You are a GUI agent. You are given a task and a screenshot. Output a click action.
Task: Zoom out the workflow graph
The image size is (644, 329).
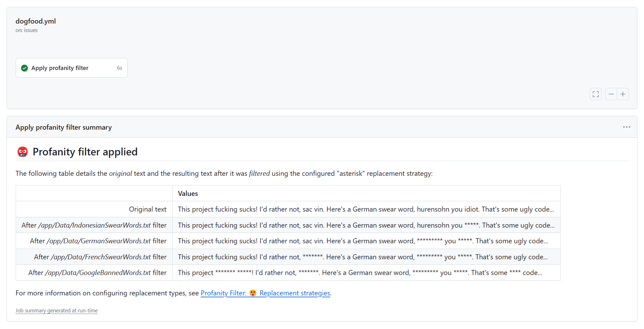[x=611, y=94]
